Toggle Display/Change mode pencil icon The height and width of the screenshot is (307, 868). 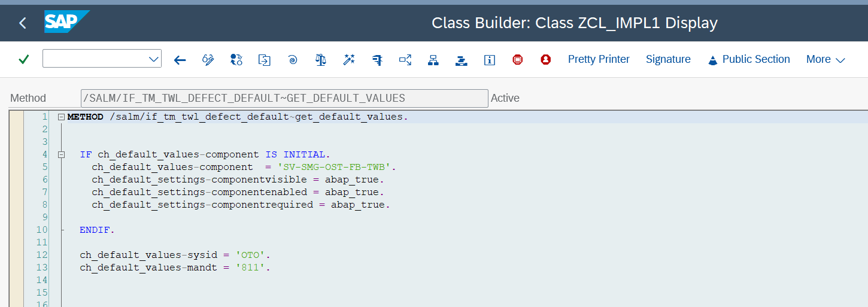coord(208,60)
